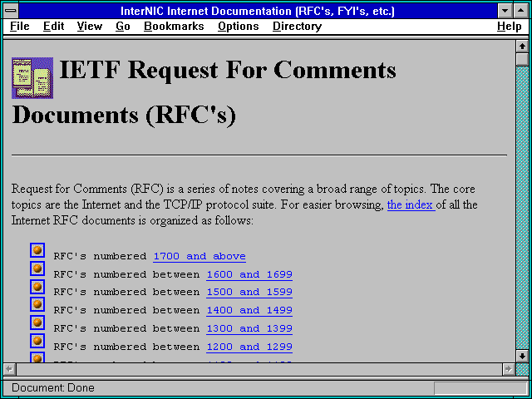The image size is (532, 399).
Task: Click bullet icon beside 1500 and 1599
Action: pyautogui.click(x=37, y=287)
